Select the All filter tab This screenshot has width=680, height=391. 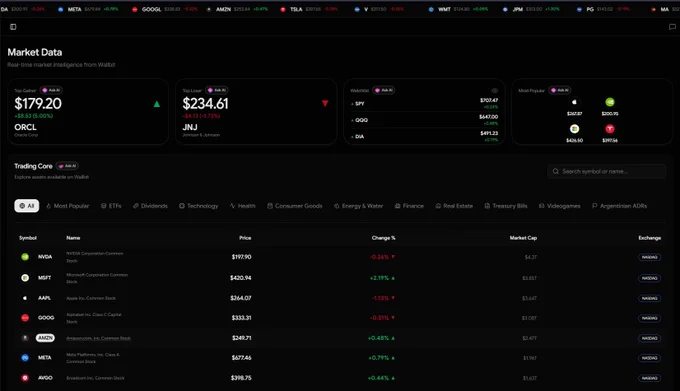[26, 206]
